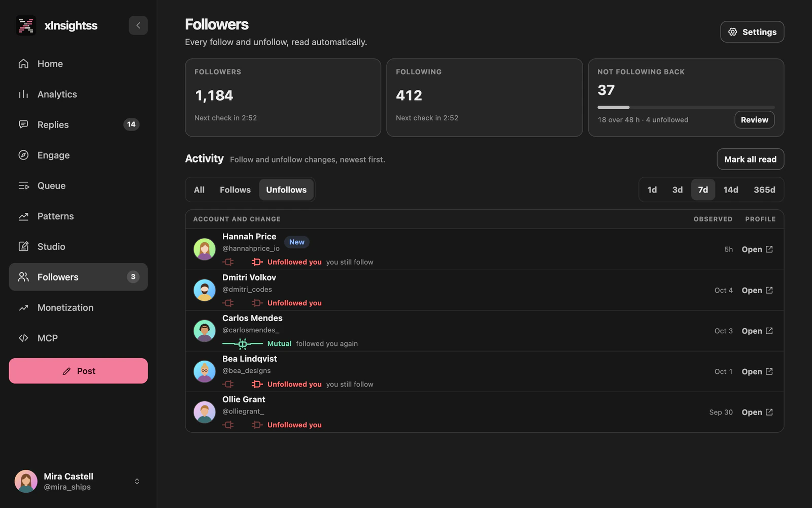Click Dmitri Volkov's avatar

[x=205, y=290]
